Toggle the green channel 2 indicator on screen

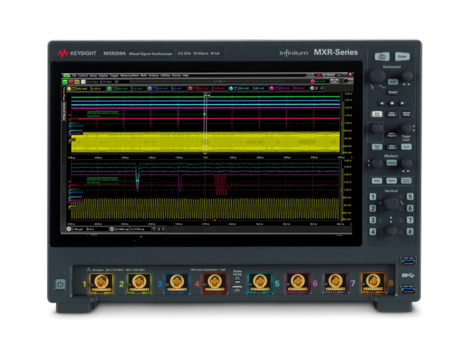pos(109,89)
